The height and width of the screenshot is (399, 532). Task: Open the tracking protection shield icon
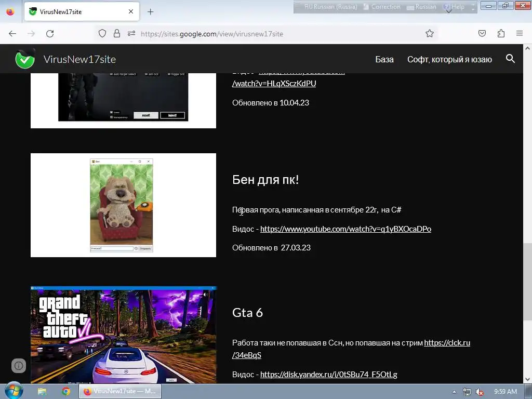(x=102, y=33)
